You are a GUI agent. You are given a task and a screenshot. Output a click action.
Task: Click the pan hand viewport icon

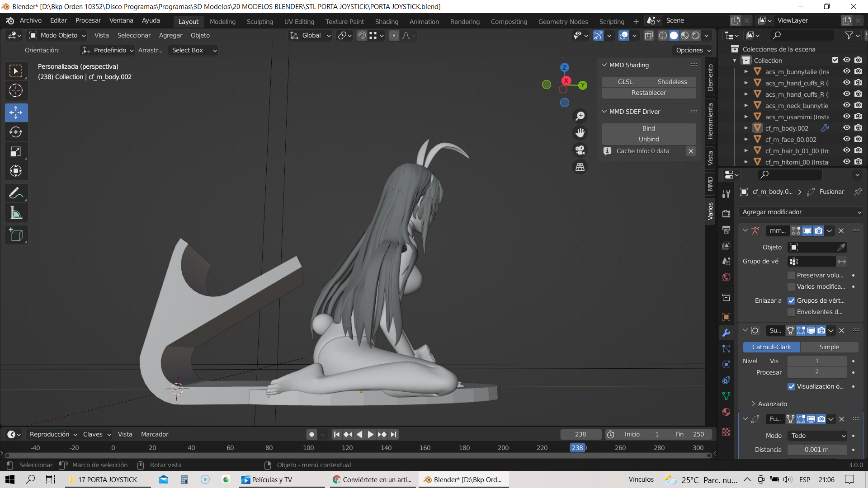[x=580, y=133]
